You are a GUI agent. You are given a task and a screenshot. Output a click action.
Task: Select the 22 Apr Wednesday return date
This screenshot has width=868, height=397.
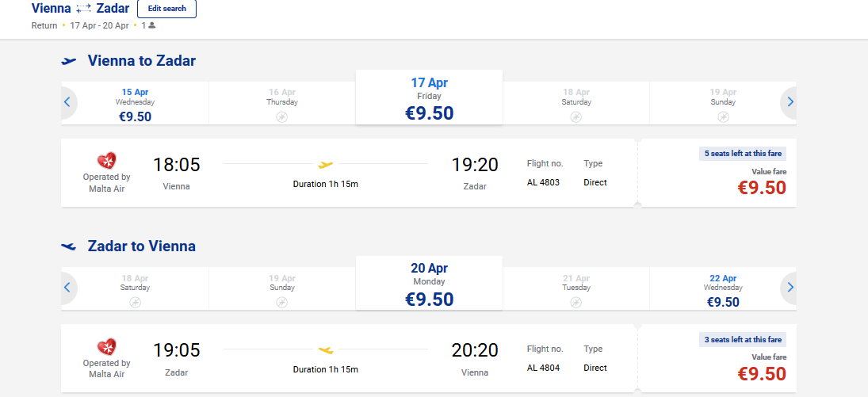723,289
